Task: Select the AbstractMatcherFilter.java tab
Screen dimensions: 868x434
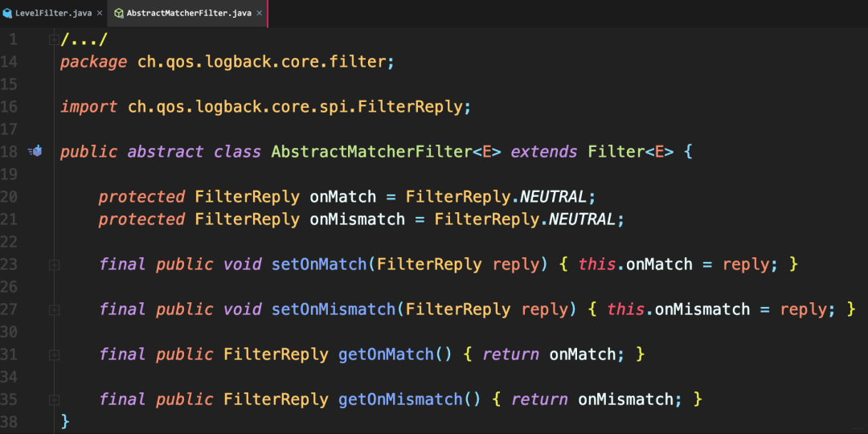Action: (187, 13)
